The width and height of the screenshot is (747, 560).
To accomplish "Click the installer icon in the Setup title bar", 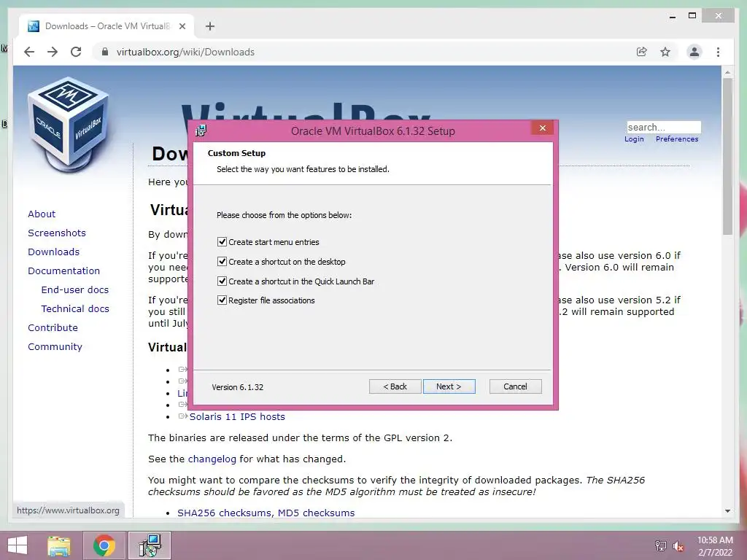I will [201, 131].
